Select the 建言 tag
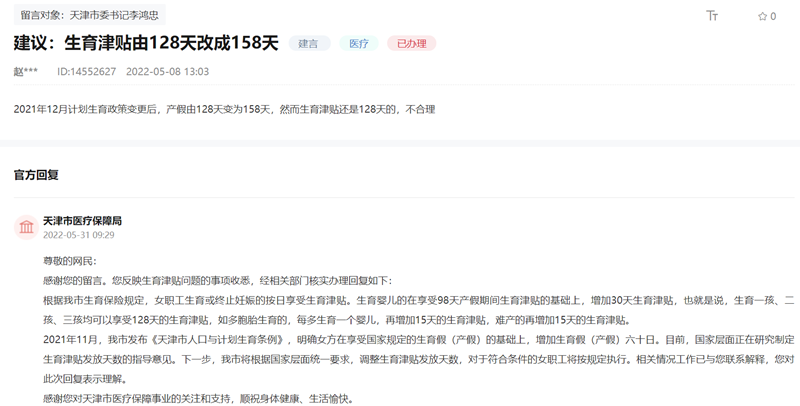Image resolution: width=800 pixels, height=406 pixels. pyautogui.click(x=309, y=43)
